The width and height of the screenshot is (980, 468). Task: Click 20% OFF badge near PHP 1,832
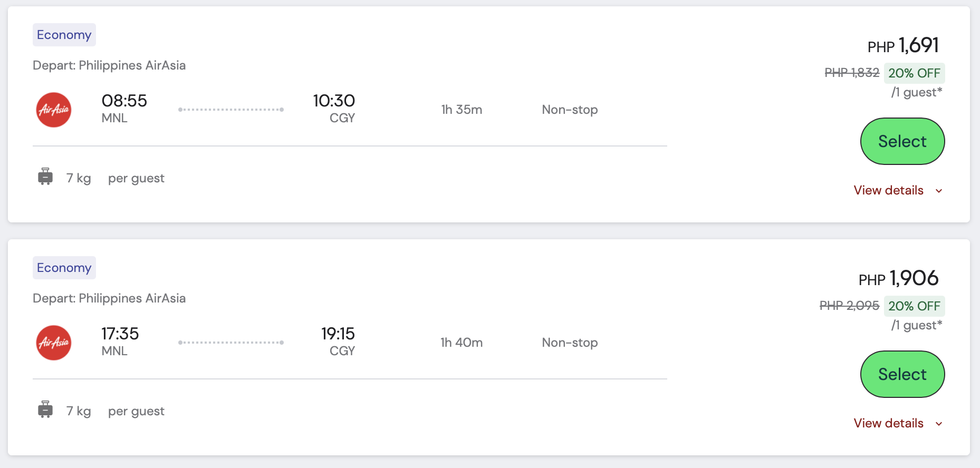coord(914,73)
